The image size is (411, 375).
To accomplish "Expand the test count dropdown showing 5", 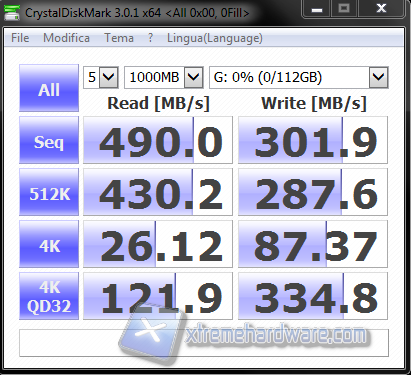I will pos(101,77).
